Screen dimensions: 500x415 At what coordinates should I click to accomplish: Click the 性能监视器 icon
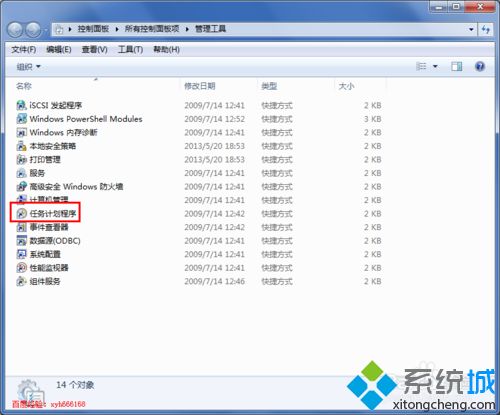(21, 268)
